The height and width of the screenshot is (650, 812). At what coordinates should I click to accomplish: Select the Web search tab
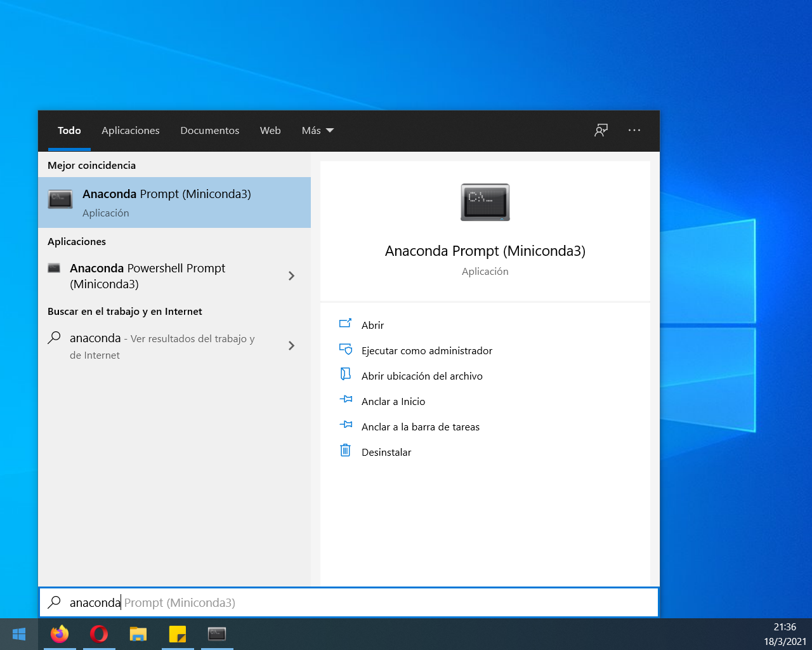pyautogui.click(x=270, y=130)
